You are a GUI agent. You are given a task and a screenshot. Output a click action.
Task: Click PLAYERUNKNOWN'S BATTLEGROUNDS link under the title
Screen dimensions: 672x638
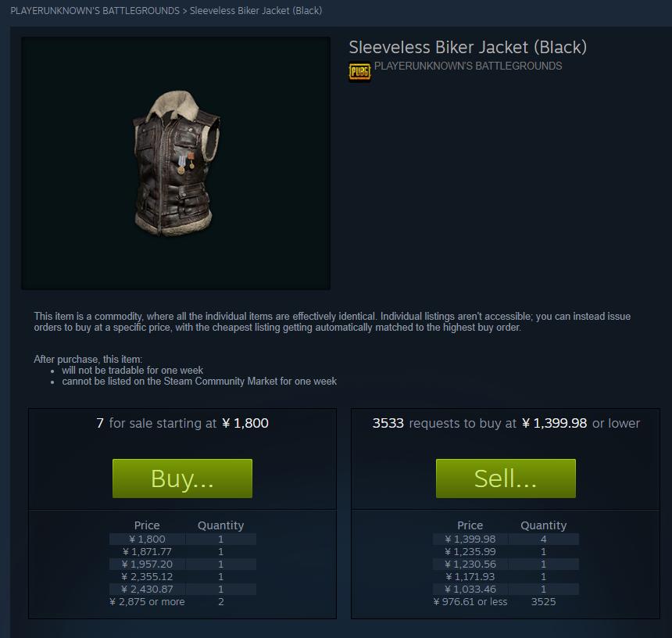468,66
